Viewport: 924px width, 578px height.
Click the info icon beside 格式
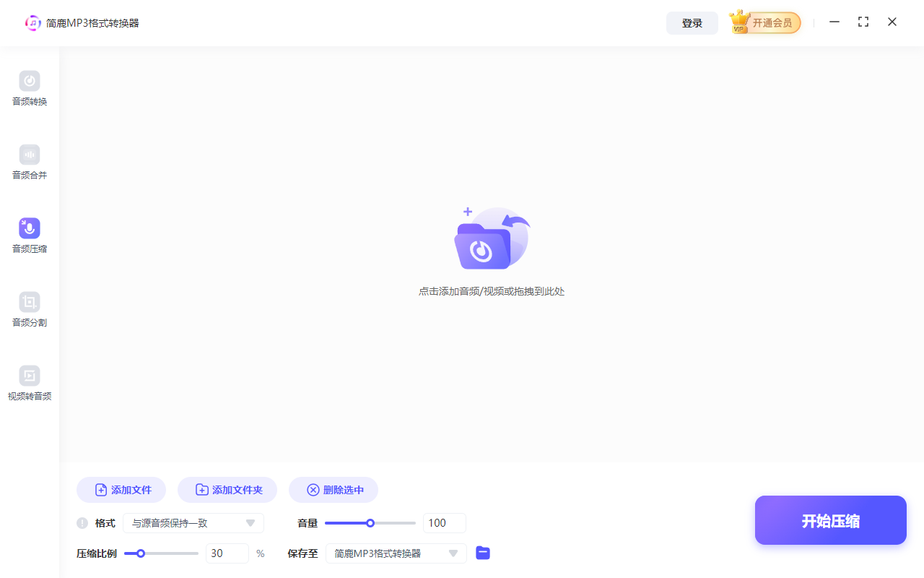(82, 522)
